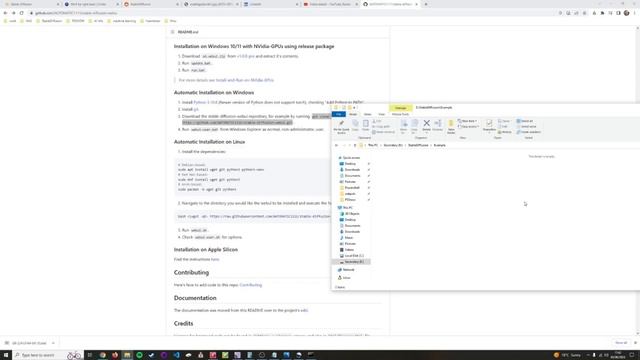Image resolution: width=640 pixels, height=360 pixels.
Task: Open Spotify from the taskbar
Action: pyautogui.click(x=140, y=355)
